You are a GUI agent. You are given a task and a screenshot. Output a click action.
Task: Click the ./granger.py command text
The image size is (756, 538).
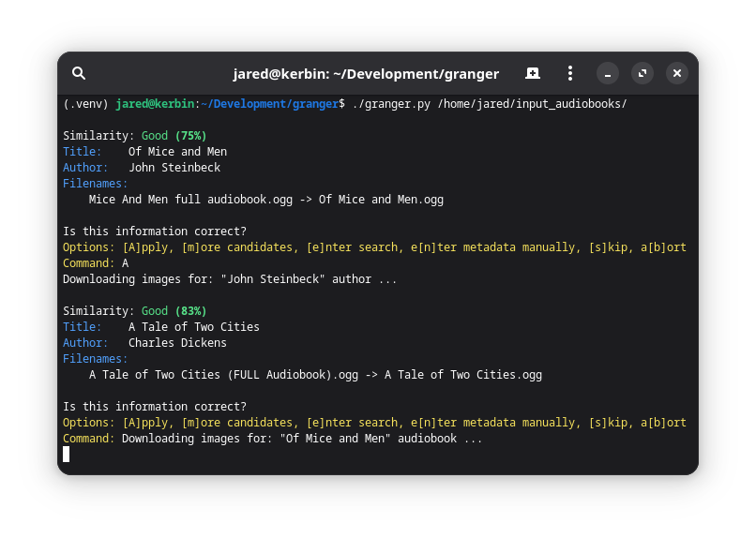391,104
